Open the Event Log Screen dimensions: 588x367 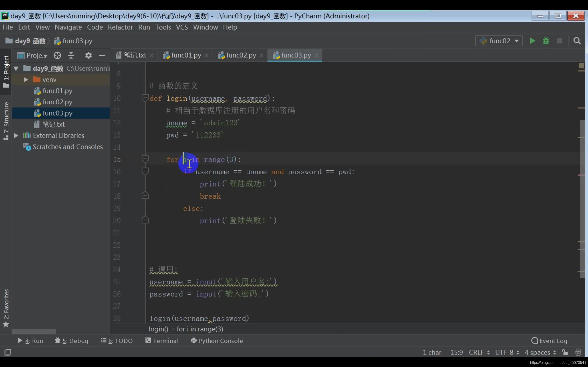pos(549,341)
